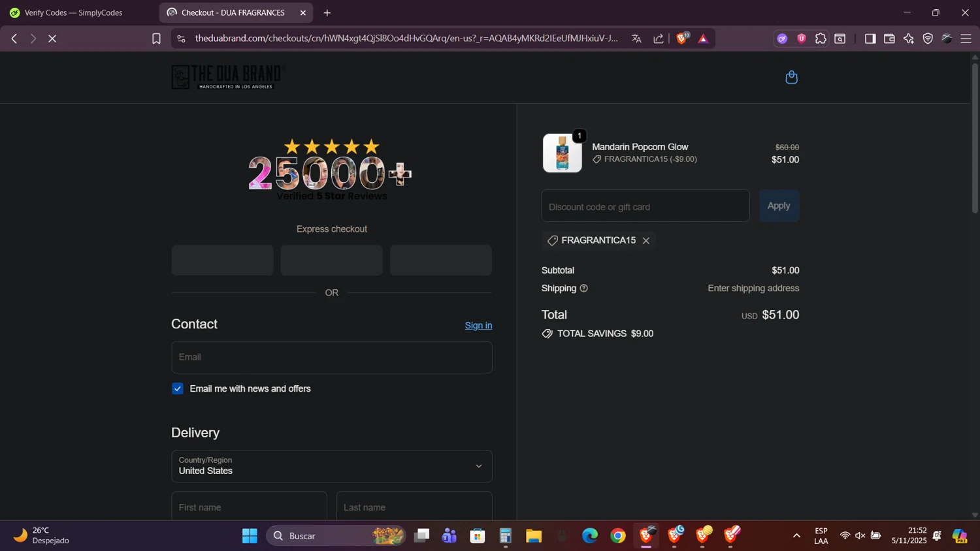
Task: Open Microsoft Store from the taskbar
Action: [478, 536]
